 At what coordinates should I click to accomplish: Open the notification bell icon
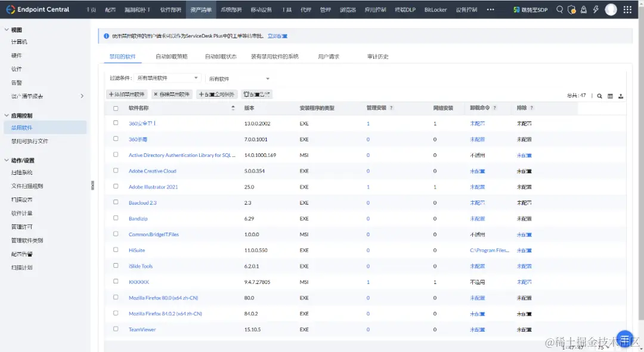coord(584,10)
